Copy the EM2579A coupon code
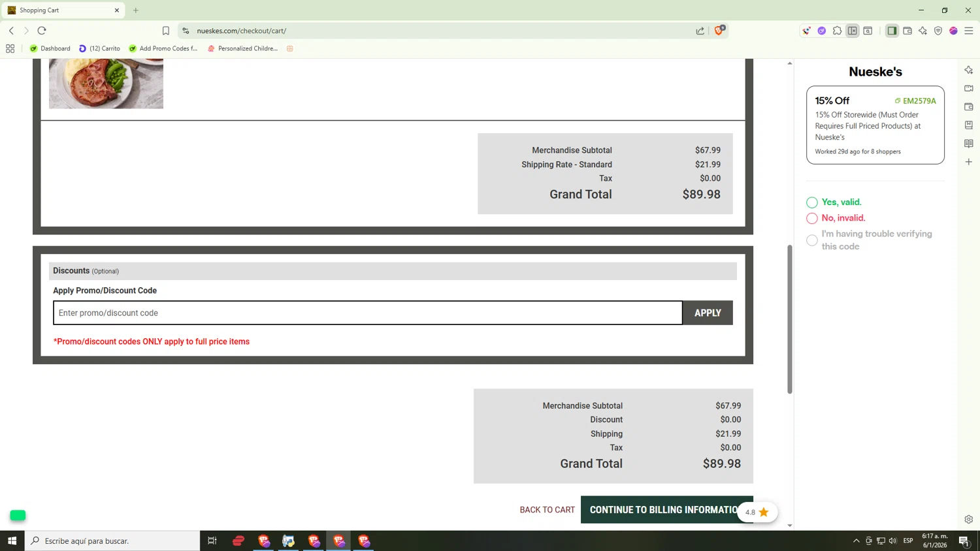 pos(915,101)
